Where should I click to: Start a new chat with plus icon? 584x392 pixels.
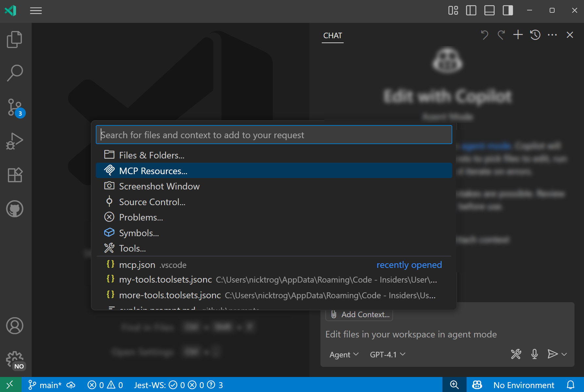tap(518, 35)
